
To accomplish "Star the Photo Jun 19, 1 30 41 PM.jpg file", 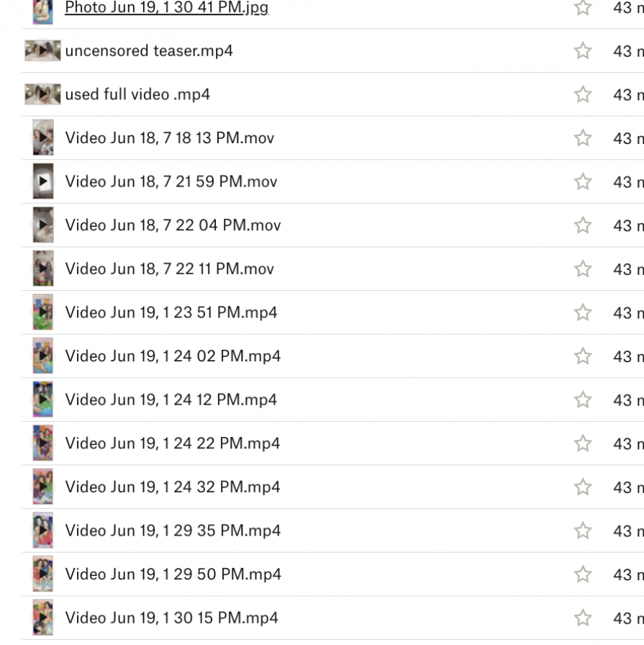I will click(583, 8).
